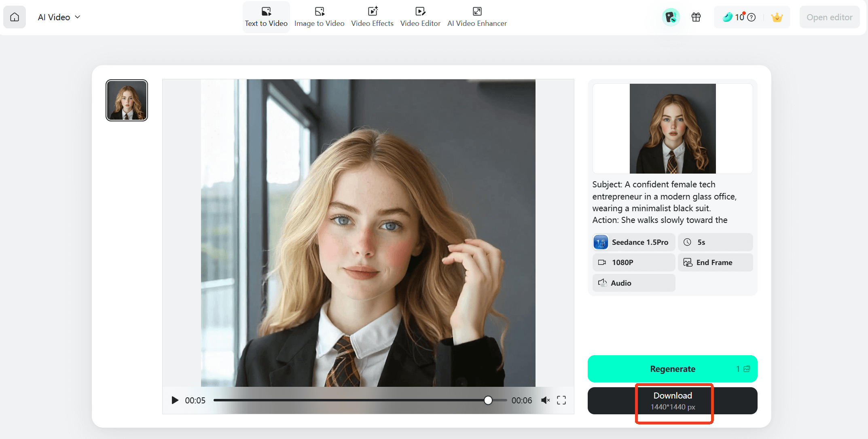The height and width of the screenshot is (439, 868).
Task: Toggle the End Frame setting
Action: pyautogui.click(x=715, y=262)
